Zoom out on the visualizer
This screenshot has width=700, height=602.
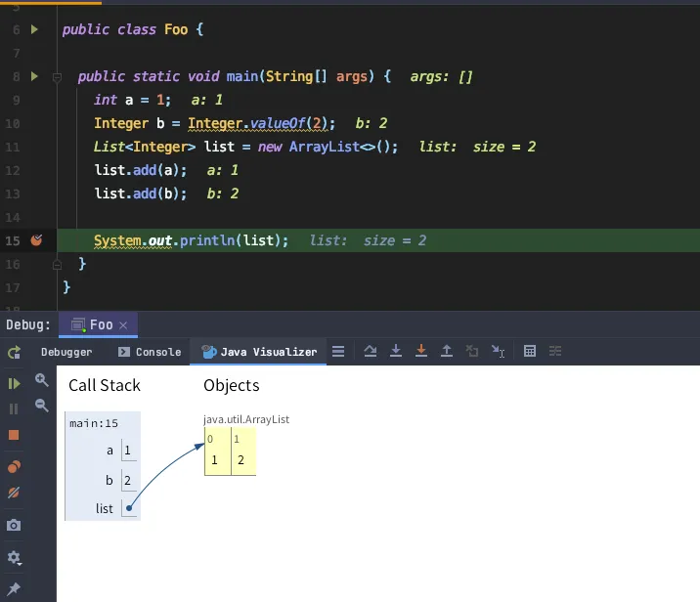click(x=41, y=406)
